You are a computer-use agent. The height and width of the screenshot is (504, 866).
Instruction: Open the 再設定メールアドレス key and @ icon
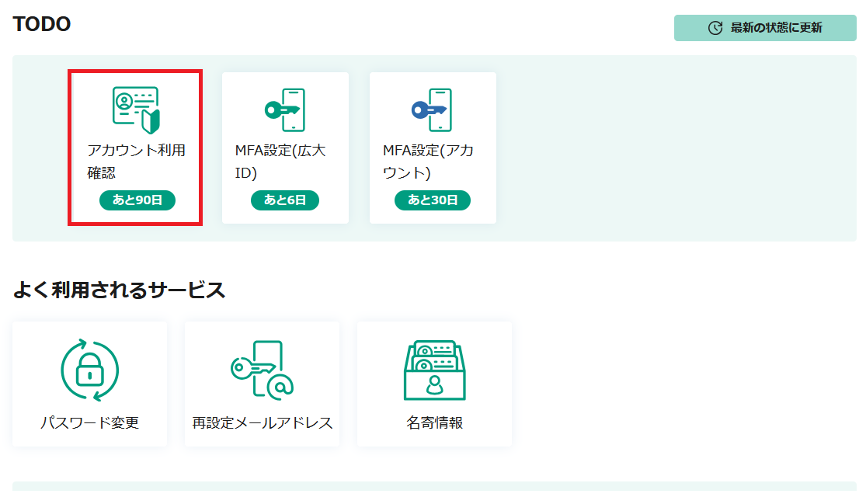pos(263,370)
